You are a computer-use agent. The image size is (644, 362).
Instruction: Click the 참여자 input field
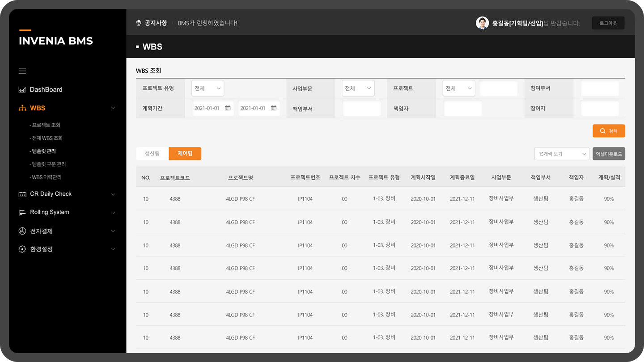point(600,109)
